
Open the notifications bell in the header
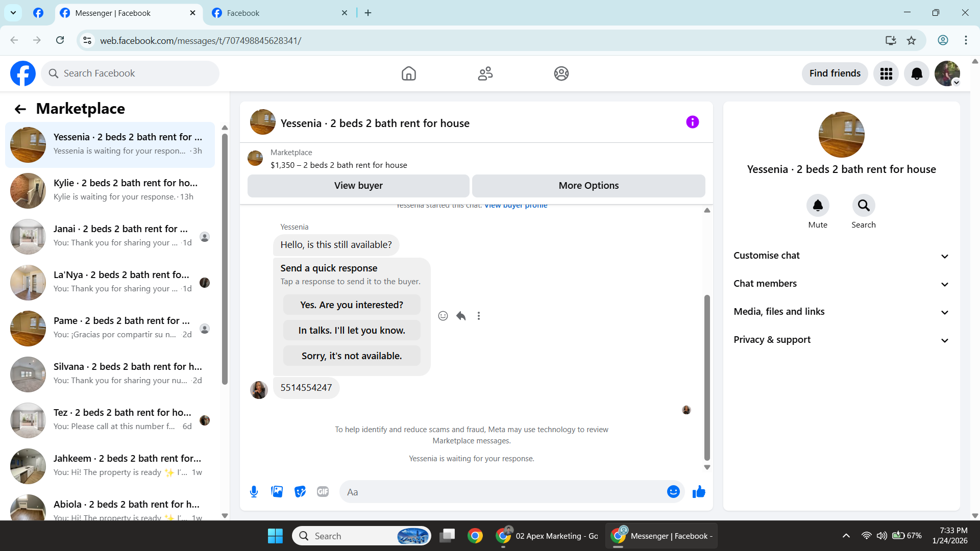(916, 73)
